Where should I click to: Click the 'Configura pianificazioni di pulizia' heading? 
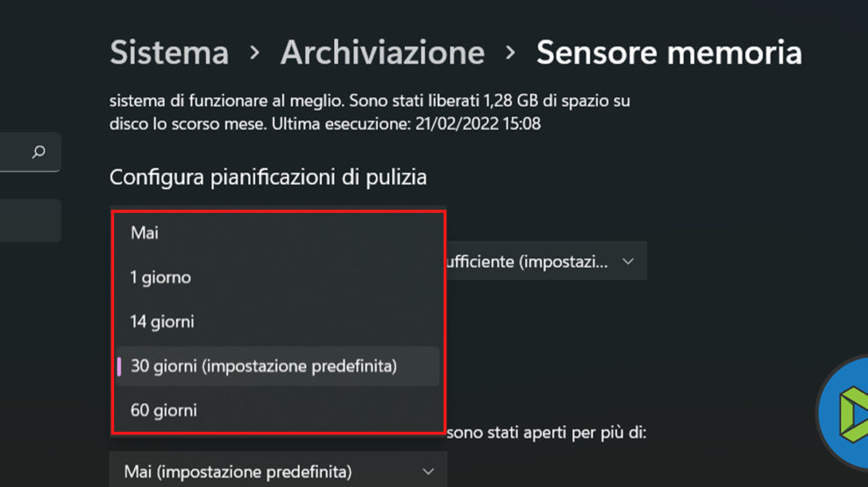tap(268, 178)
